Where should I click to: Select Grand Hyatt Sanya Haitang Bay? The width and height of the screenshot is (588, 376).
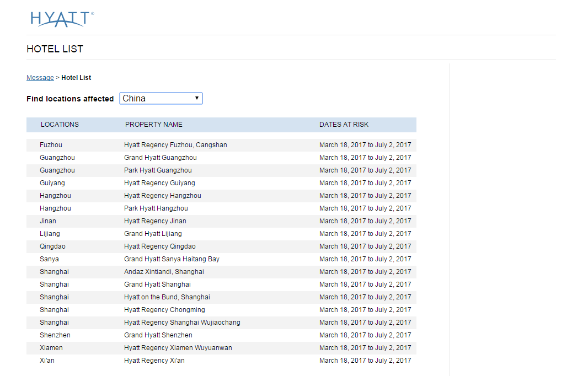pos(172,259)
